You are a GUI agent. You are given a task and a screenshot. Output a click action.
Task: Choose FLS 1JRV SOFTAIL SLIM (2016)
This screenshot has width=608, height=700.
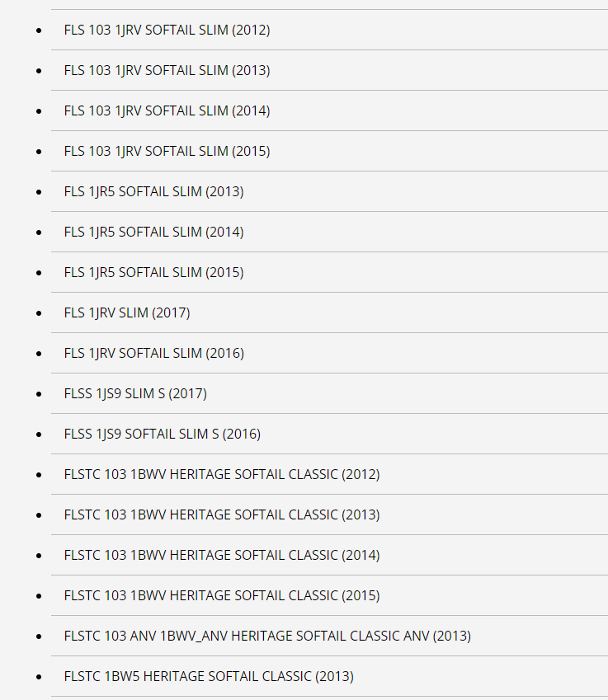pyautogui.click(x=154, y=353)
